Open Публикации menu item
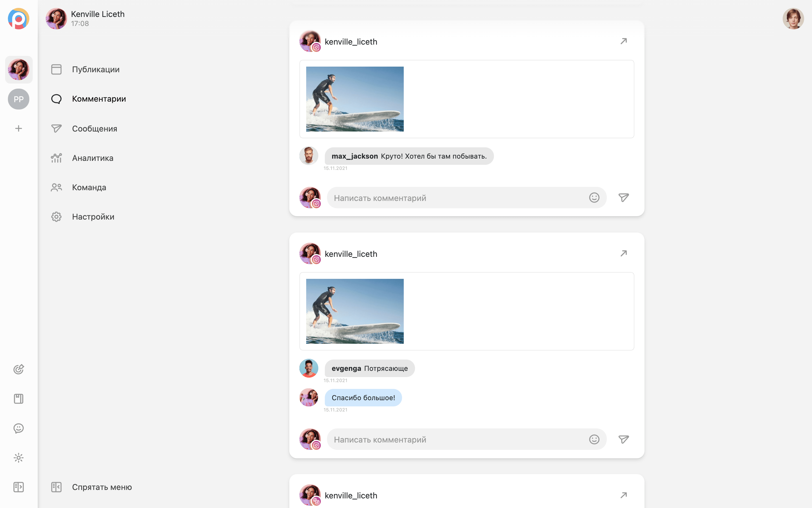This screenshot has width=812, height=508. click(x=96, y=69)
